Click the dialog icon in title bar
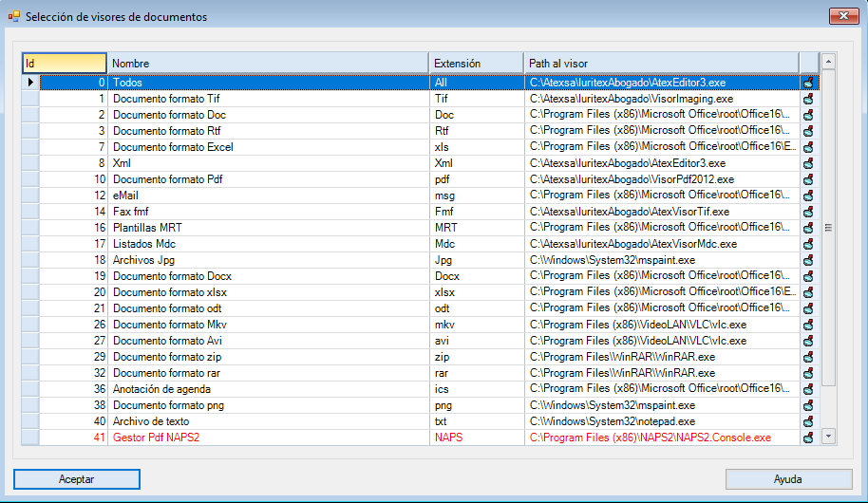The height and width of the screenshot is (503, 868). pyautogui.click(x=13, y=17)
